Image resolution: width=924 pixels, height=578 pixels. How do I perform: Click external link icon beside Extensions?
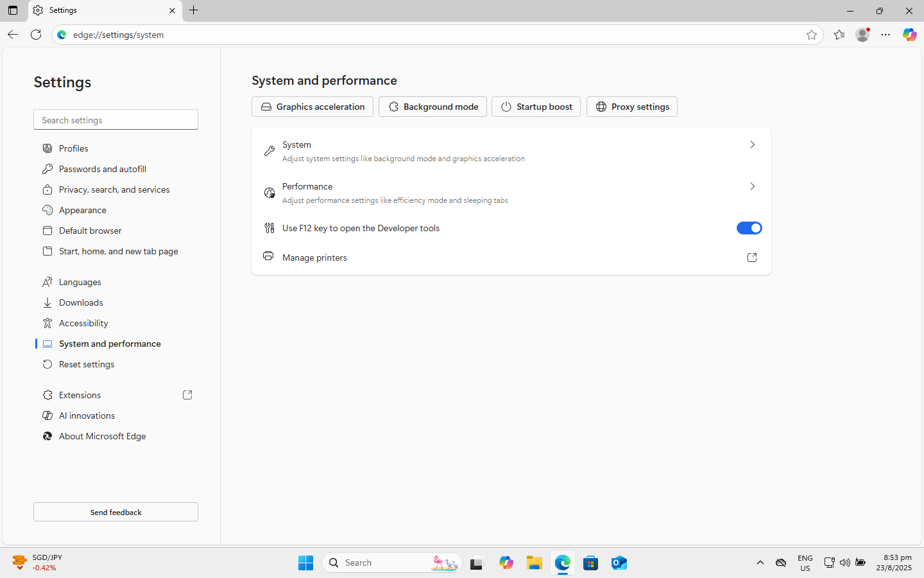coord(187,395)
